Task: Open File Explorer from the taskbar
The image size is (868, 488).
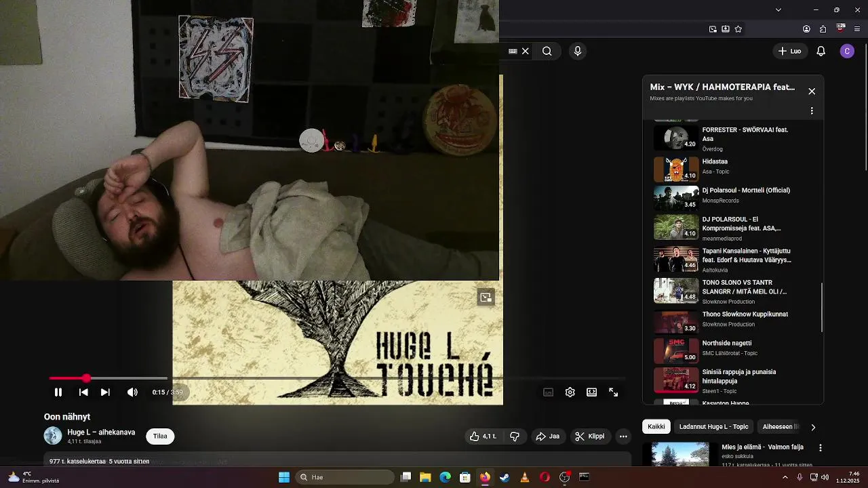Action: coord(425,477)
